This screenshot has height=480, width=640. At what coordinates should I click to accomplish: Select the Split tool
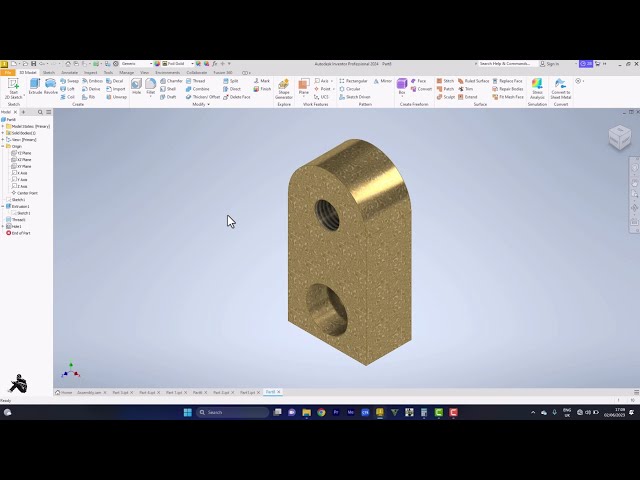coord(231,81)
